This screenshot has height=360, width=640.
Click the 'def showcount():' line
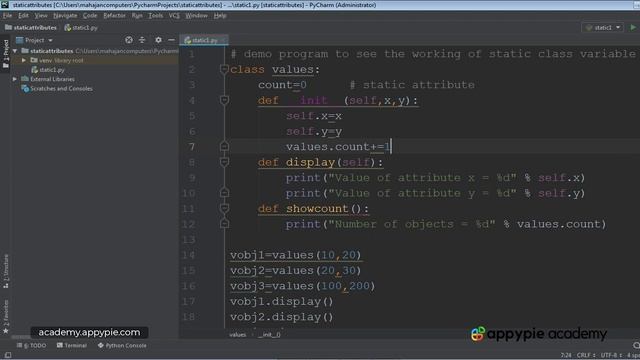pos(313,209)
